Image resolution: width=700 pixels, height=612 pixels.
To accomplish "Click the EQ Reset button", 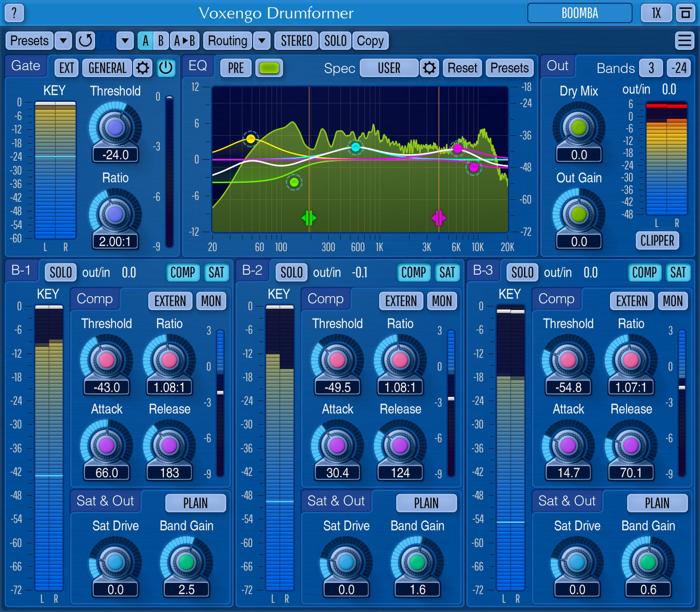I will pyautogui.click(x=462, y=68).
